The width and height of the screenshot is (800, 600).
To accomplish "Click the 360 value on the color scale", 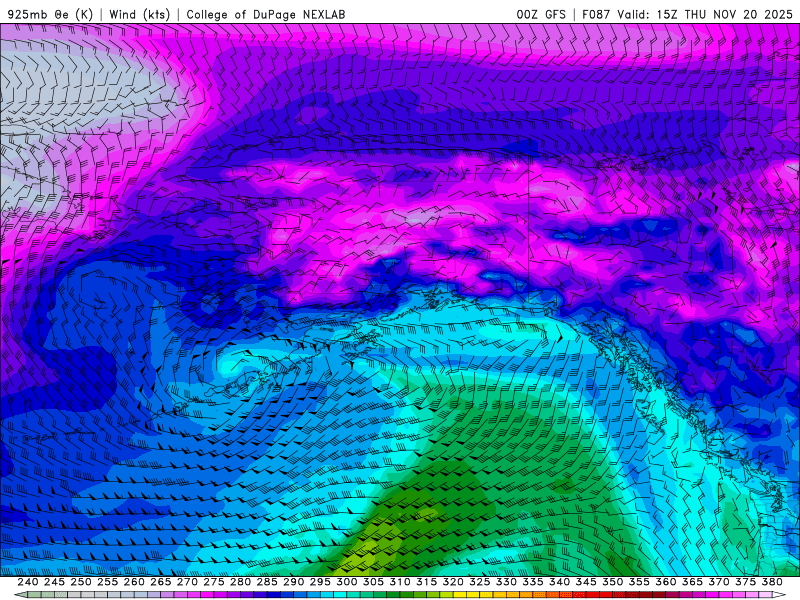I will pyautogui.click(x=665, y=582).
